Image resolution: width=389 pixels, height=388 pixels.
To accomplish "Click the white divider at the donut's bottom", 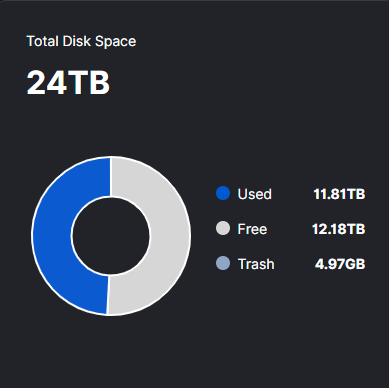I will click(107, 295).
